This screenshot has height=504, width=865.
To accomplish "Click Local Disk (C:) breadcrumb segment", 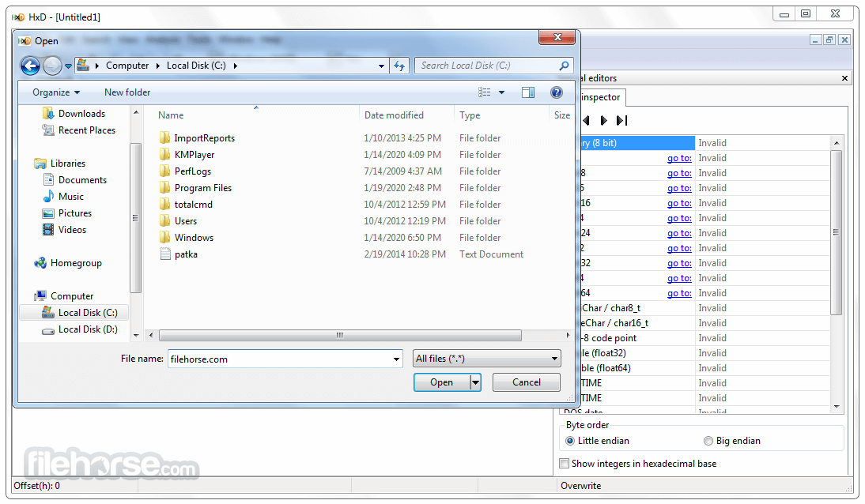I will click(196, 66).
